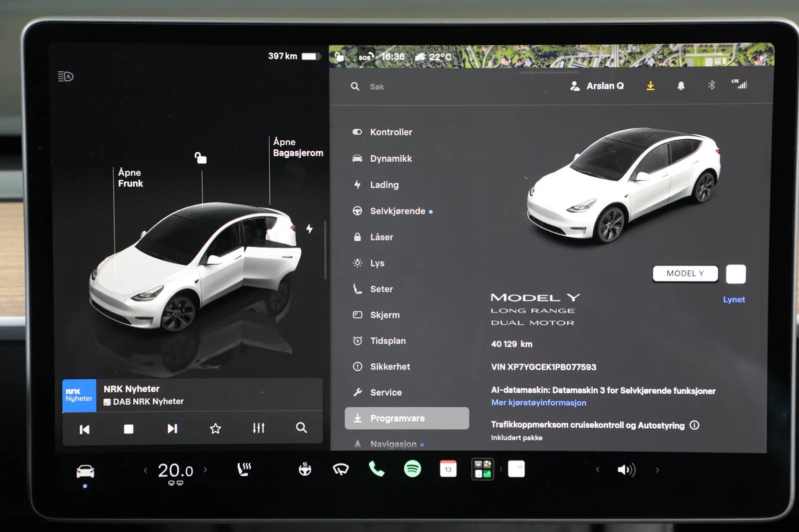Tap the car controls icon in dock
Screen dimensions: 799x532
click(85, 471)
